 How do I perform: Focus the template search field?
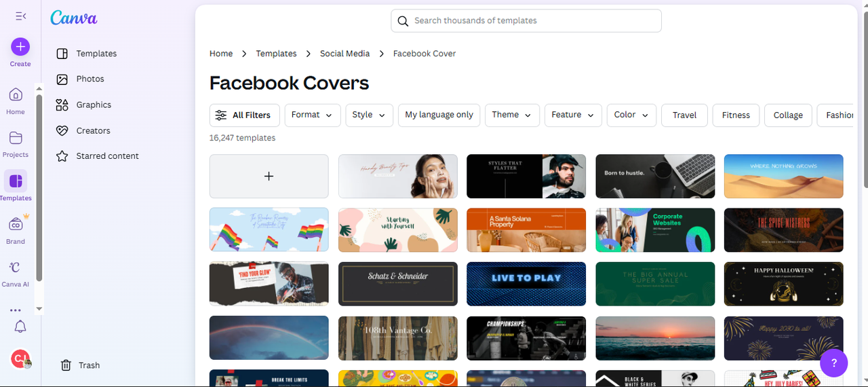[x=526, y=20]
